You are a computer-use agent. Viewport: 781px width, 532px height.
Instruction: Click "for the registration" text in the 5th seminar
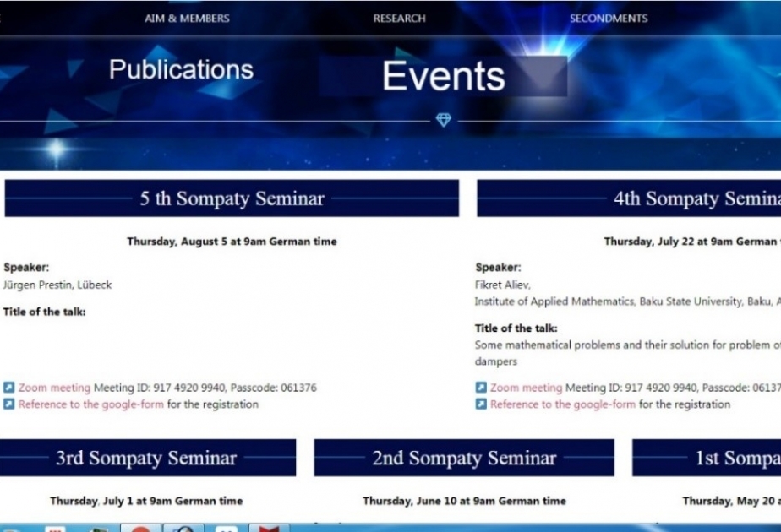click(213, 404)
